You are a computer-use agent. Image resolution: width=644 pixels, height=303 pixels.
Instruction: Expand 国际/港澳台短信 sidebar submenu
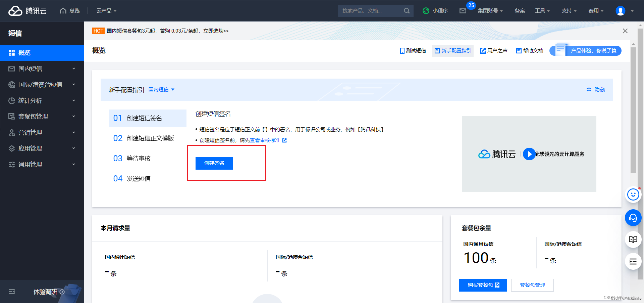[74, 84]
